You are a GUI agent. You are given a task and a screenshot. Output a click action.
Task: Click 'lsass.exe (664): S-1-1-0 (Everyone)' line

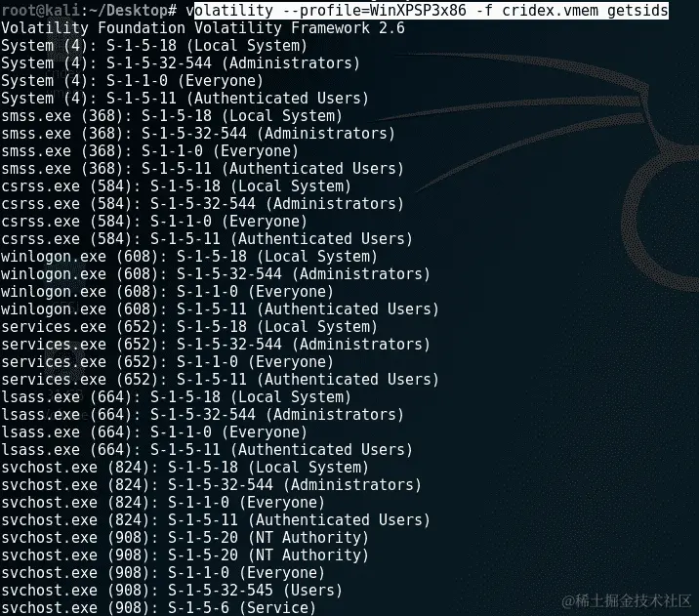154,431
